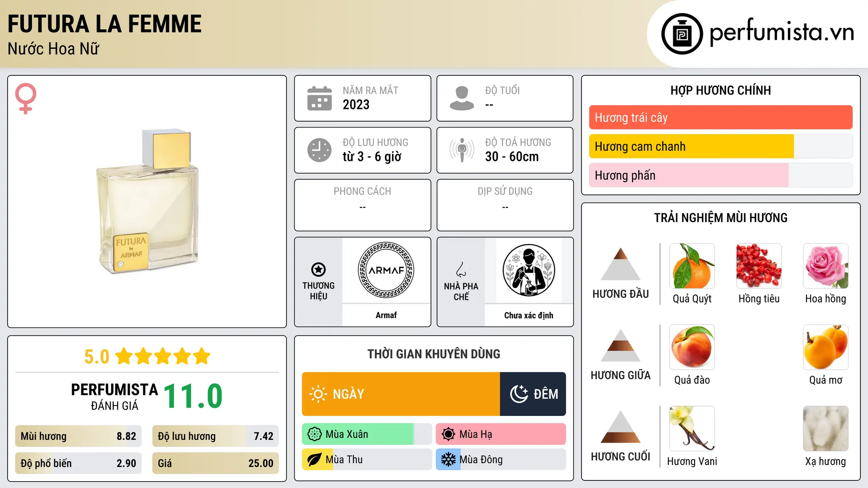Click the Futura La Femme bottle image

tap(147, 201)
